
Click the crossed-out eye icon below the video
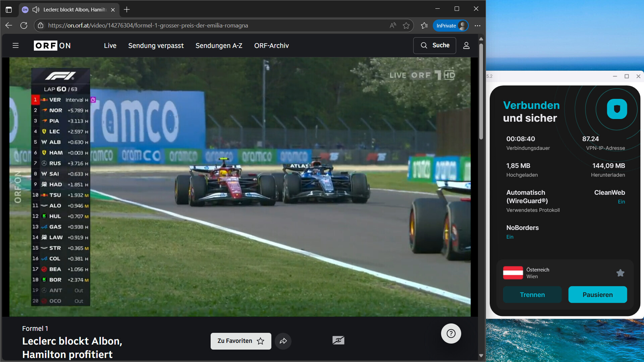(x=338, y=341)
